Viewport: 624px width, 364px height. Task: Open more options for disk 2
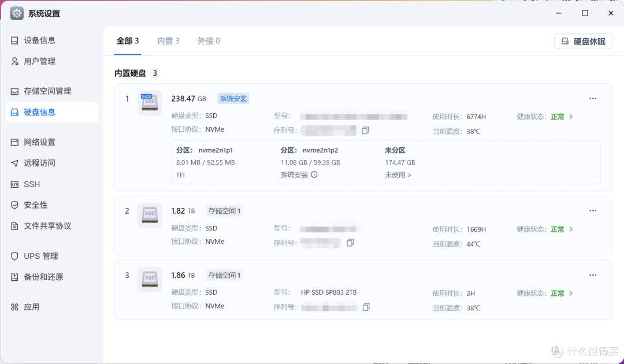[x=593, y=211]
